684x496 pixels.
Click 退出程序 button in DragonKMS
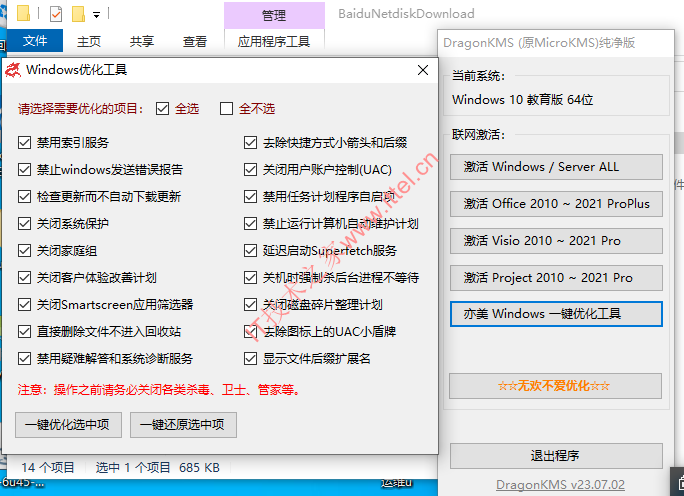[x=556, y=456]
